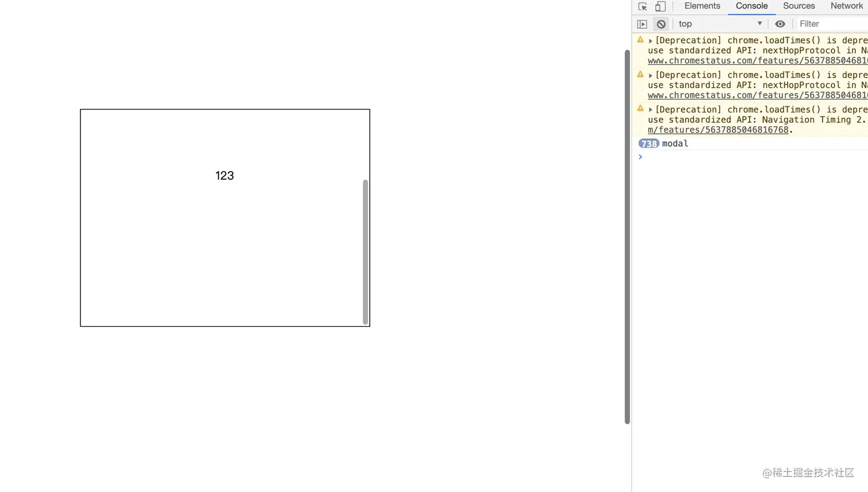Click the page's vertical scrollbar thumb
This screenshot has width=868, height=492.
pyautogui.click(x=627, y=237)
